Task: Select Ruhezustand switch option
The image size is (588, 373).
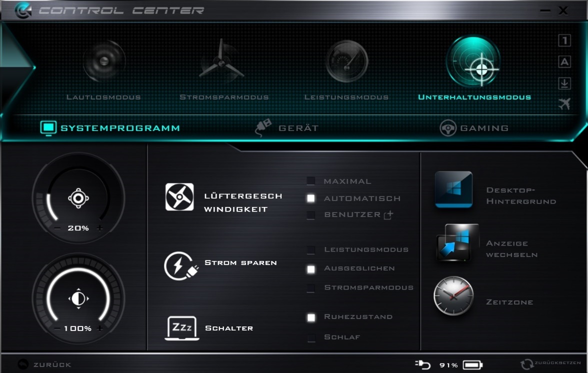Action: (311, 317)
